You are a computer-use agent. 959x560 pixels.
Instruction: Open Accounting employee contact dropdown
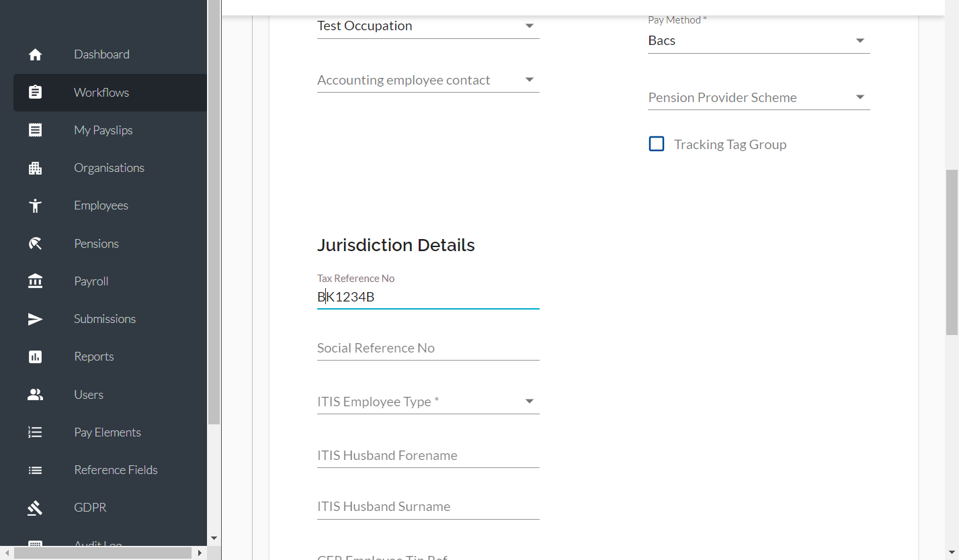tap(428, 80)
